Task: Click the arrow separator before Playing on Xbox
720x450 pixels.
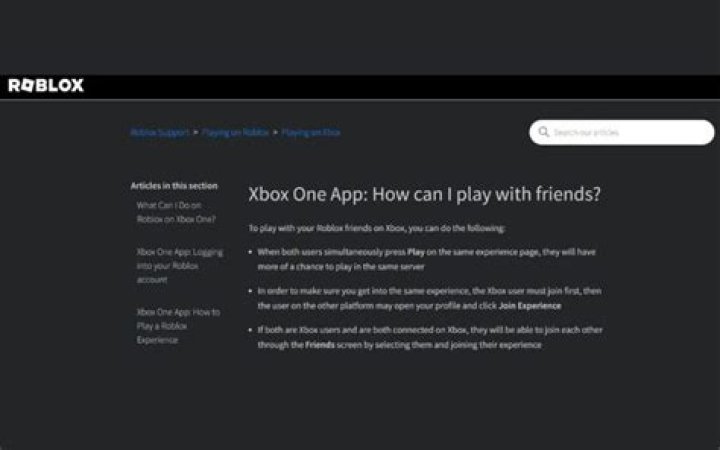Action: pos(275,132)
